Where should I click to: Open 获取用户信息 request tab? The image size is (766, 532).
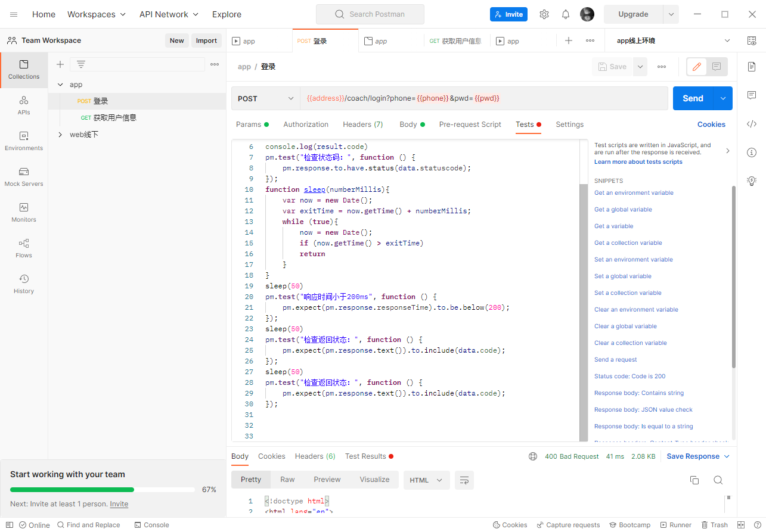tap(456, 41)
